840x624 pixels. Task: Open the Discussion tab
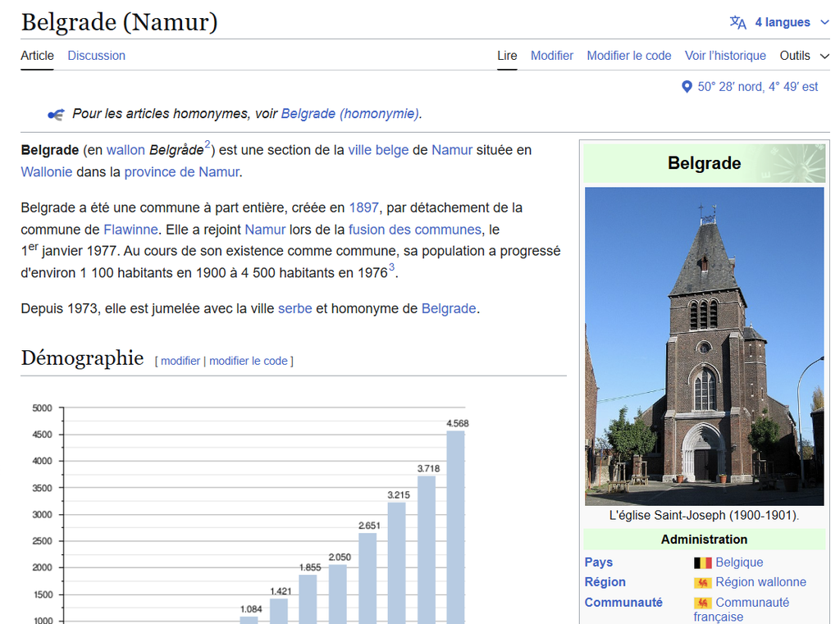pos(97,56)
